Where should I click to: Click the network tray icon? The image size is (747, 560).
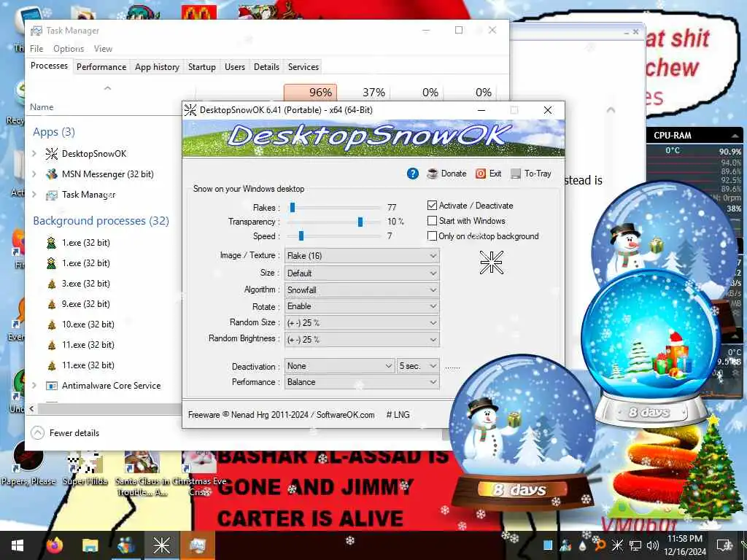(x=635, y=545)
